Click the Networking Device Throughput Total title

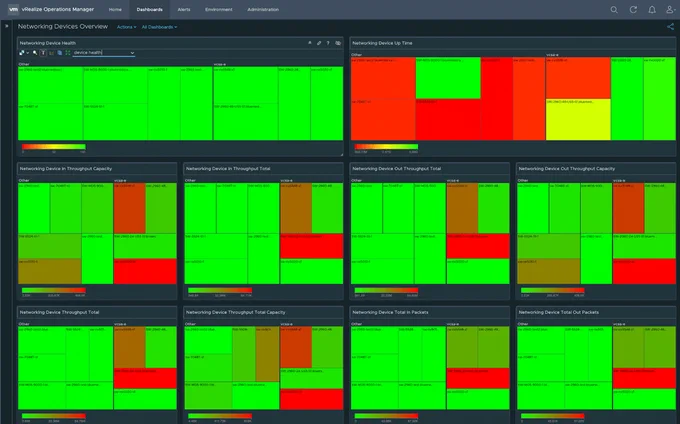click(x=59, y=312)
